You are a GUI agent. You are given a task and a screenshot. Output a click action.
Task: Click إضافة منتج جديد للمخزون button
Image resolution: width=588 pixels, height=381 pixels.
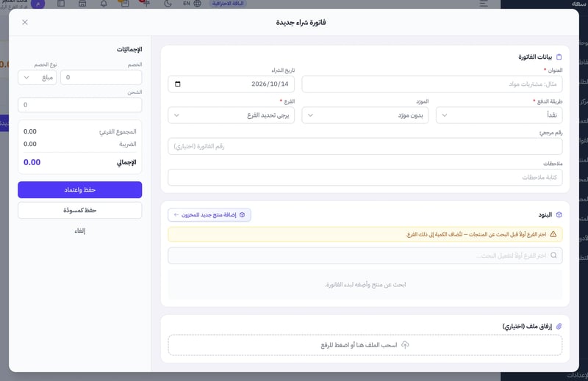pyautogui.click(x=209, y=214)
